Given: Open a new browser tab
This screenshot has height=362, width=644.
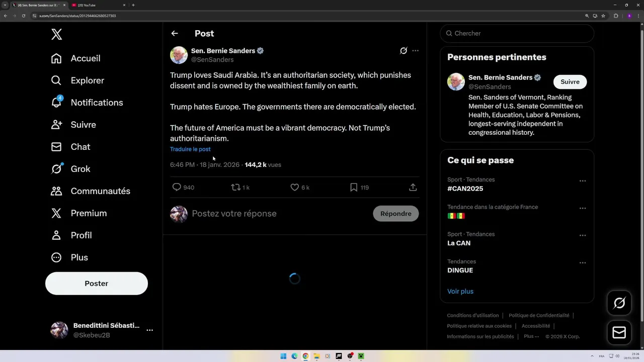Looking at the screenshot, I should click(133, 5).
